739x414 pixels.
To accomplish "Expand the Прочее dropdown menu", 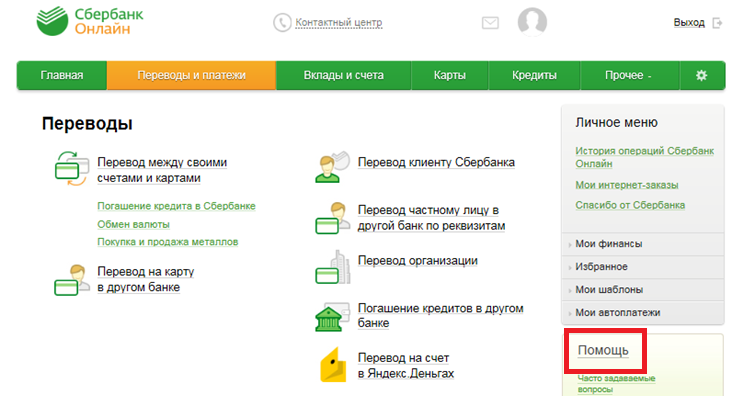I will click(x=630, y=75).
